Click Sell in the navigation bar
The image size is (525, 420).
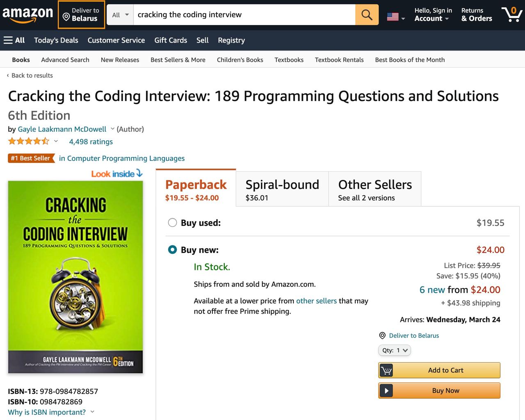point(203,40)
